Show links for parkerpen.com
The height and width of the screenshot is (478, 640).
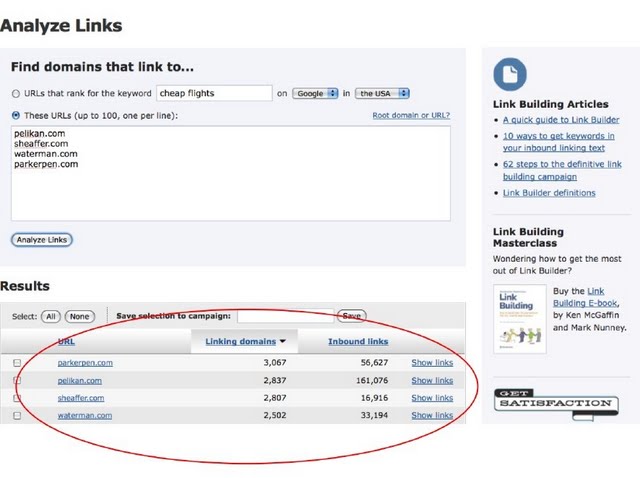pos(432,362)
